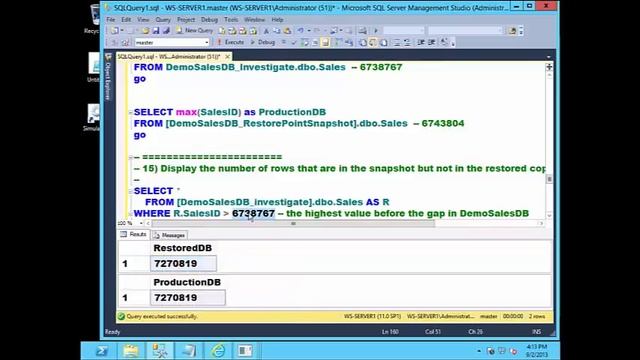Increase the indent of selected lines
Screen dimensions: 640x360
pyautogui.click(x=432, y=42)
